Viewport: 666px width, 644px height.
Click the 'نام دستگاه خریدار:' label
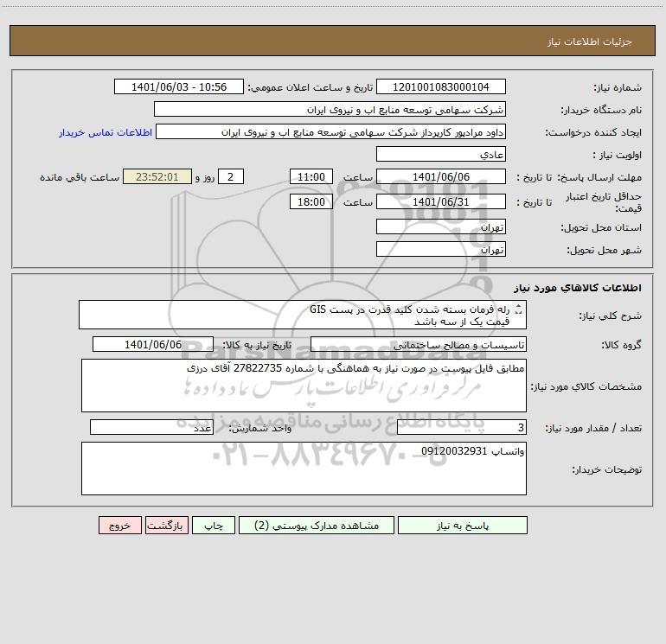[601, 110]
